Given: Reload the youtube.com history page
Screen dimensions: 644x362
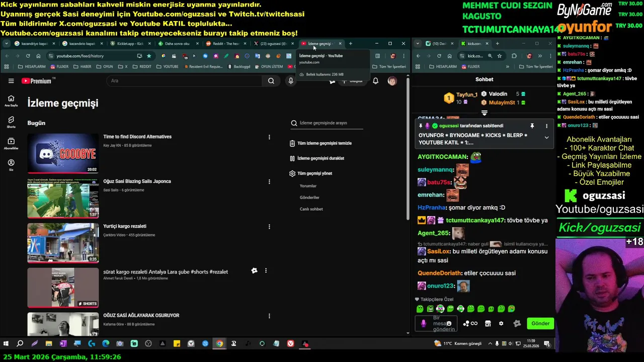Looking at the screenshot, I should pos(28,56).
